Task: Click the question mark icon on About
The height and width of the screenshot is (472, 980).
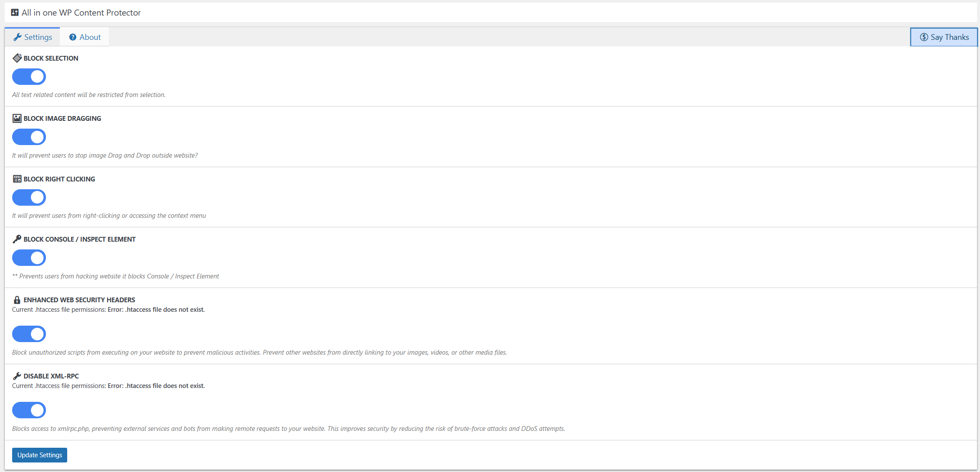Action: (x=73, y=37)
